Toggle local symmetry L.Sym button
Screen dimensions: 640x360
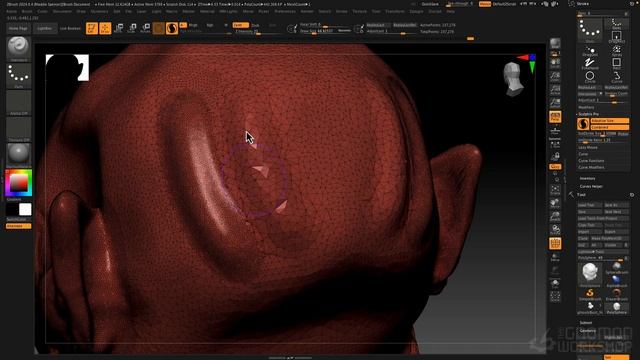(x=555, y=144)
